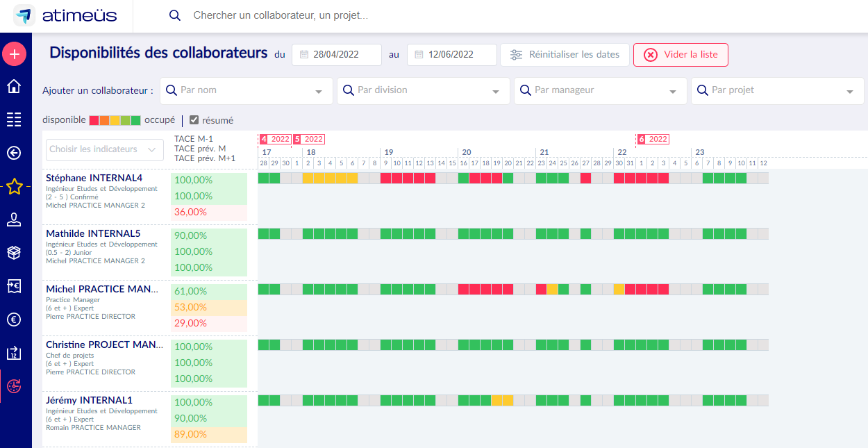Image resolution: width=868 pixels, height=448 pixels.
Task: Click the euro circle sidebar icon
Action: click(x=14, y=320)
